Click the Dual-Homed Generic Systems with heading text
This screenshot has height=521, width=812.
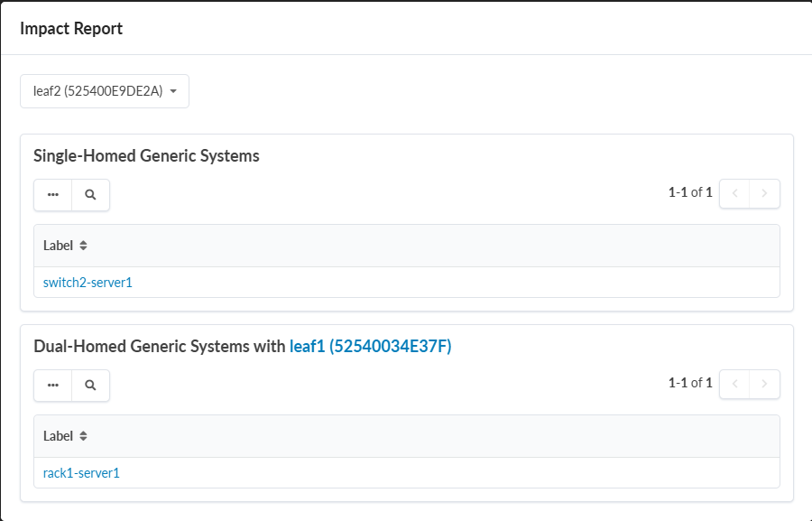[x=159, y=346]
